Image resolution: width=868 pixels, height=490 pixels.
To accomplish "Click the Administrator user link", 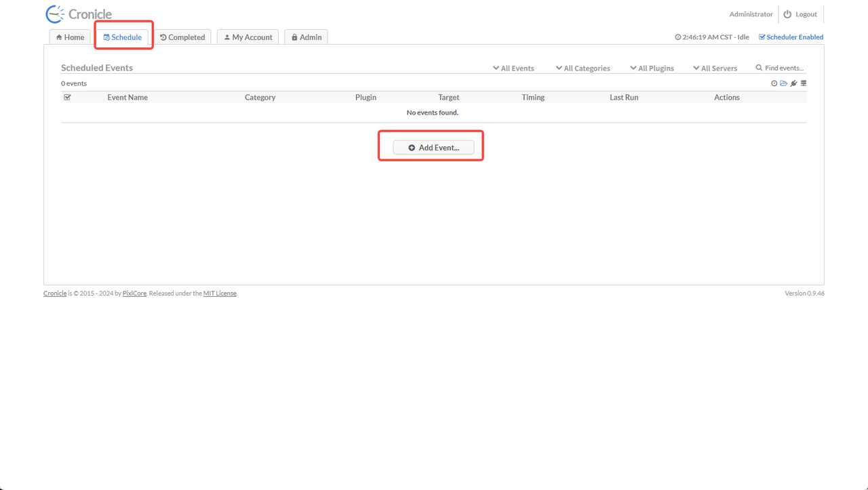I will coord(751,14).
